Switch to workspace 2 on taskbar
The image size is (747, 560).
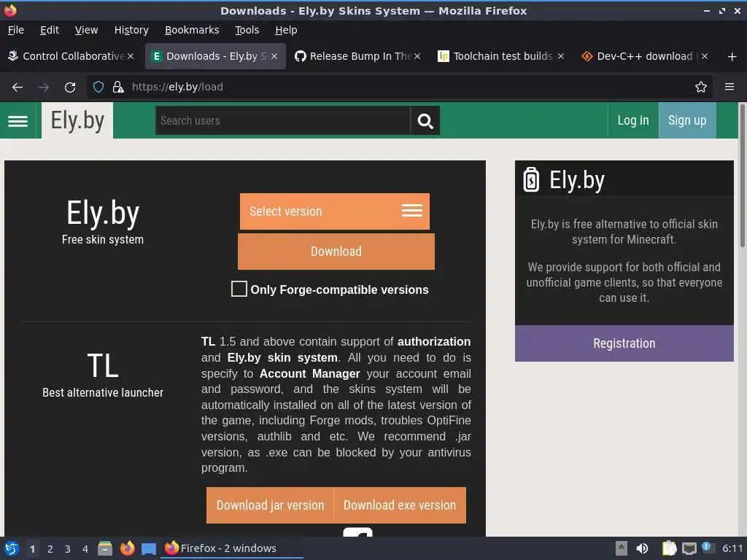coord(50,548)
